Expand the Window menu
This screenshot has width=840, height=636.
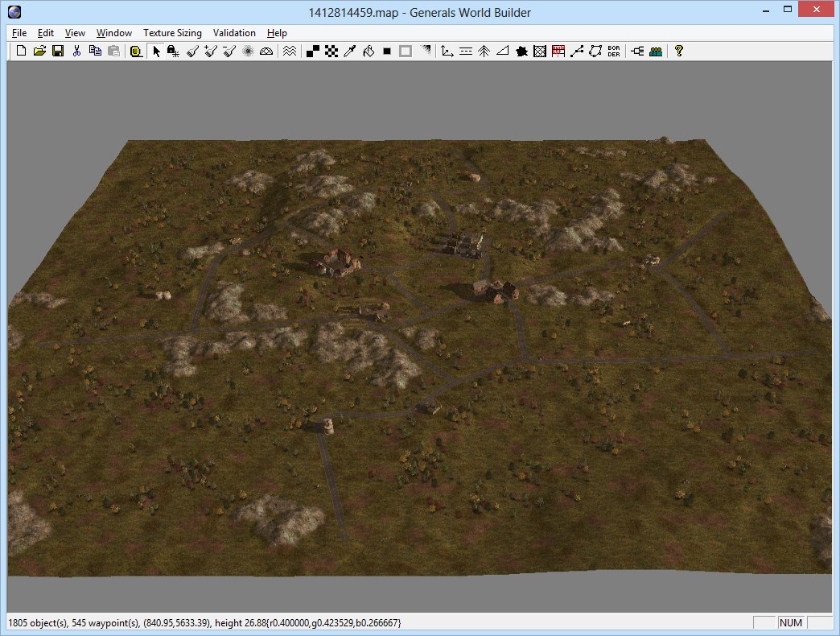pyautogui.click(x=114, y=33)
